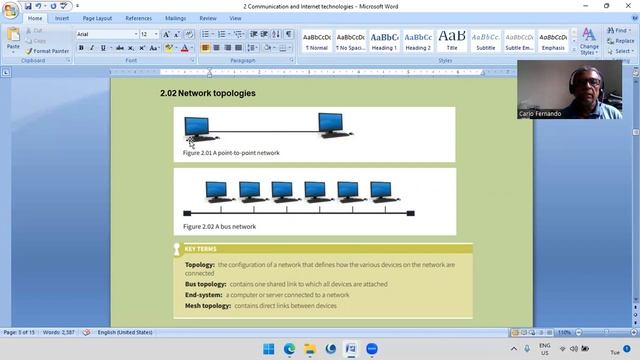The height and width of the screenshot is (360, 640).
Task: Click Zoom app icon in taskbar
Action: point(371,349)
